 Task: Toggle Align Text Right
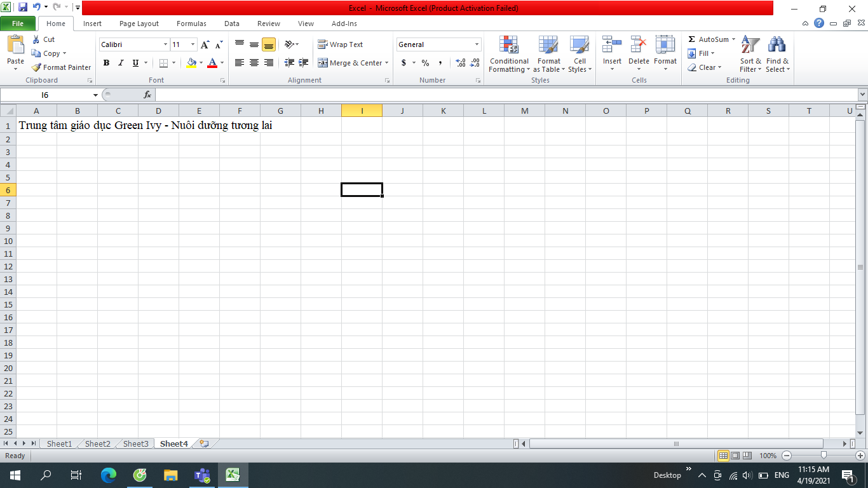coord(269,63)
